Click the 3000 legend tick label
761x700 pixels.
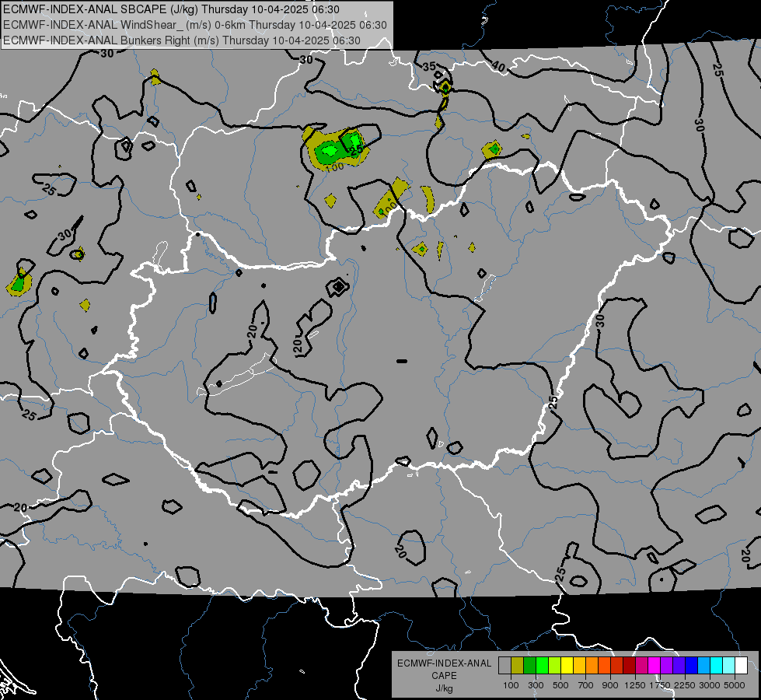tap(710, 685)
